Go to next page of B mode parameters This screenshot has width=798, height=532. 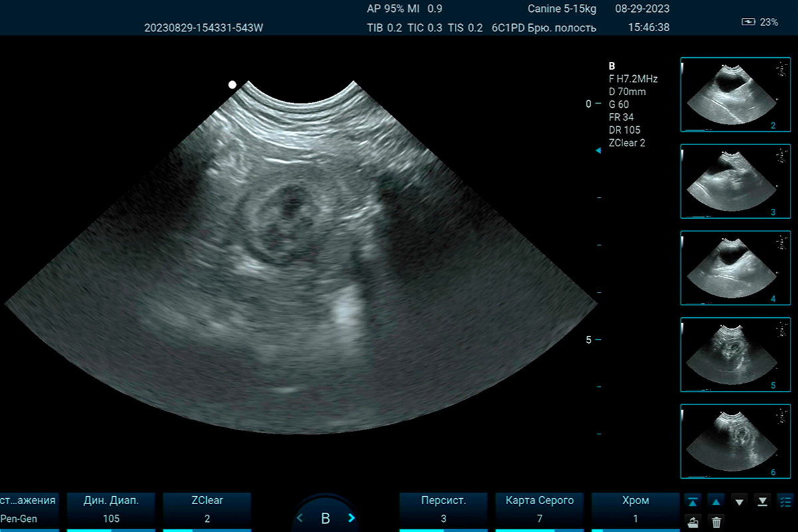352,518
